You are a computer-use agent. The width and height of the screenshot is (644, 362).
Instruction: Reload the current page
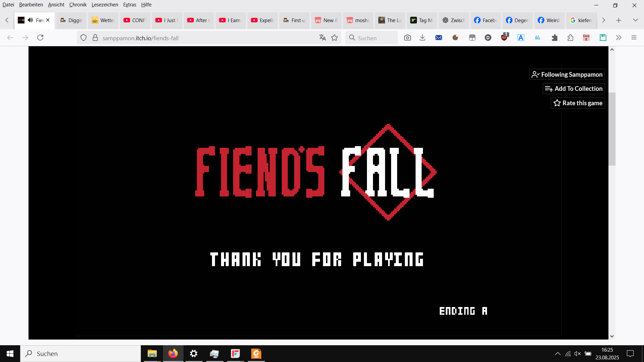pos(40,38)
